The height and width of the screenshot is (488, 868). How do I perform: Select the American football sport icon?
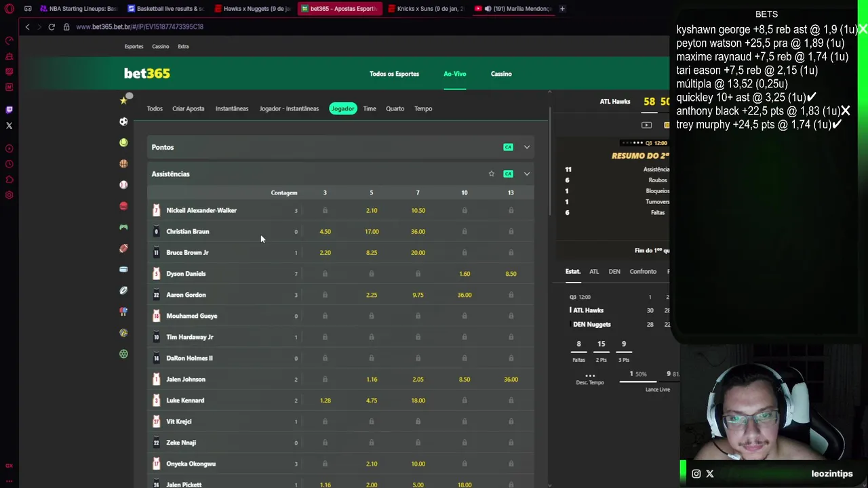click(x=123, y=248)
